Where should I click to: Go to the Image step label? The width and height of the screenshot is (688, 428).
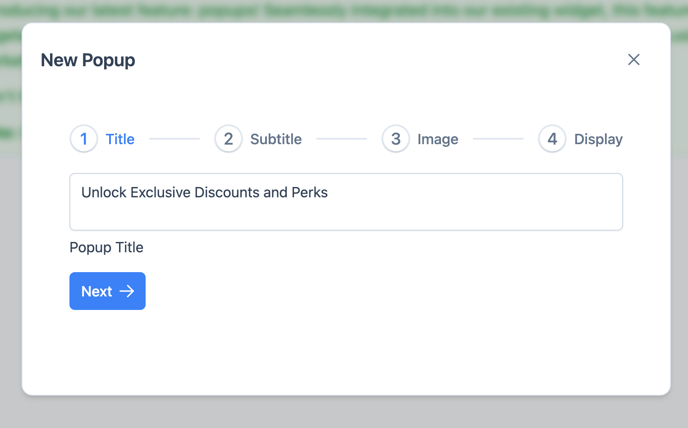[438, 139]
